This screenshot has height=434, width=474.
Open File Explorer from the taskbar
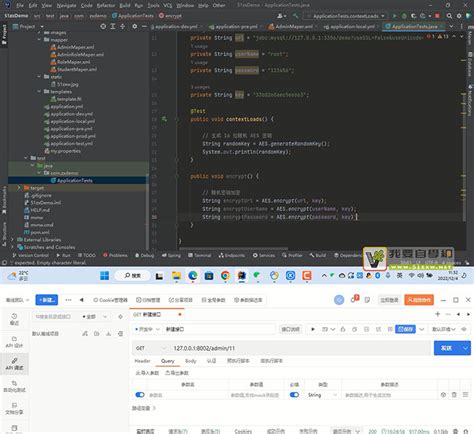(x=176, y=276)
